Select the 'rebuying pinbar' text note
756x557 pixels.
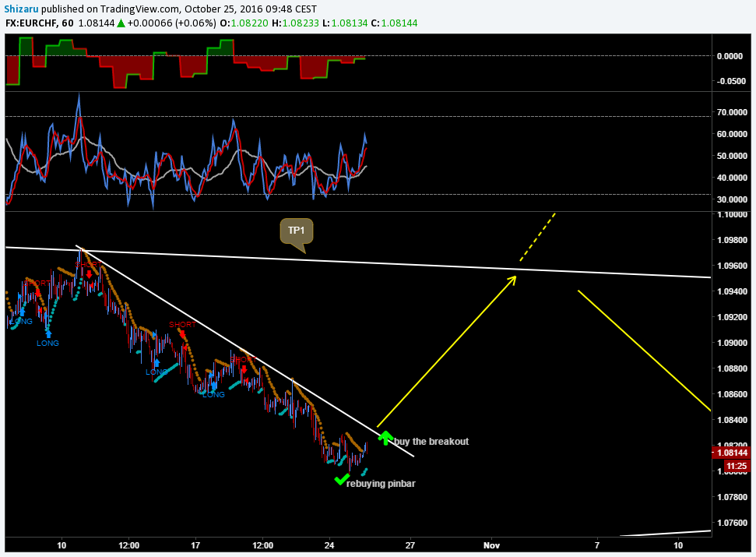pos(381,483)
